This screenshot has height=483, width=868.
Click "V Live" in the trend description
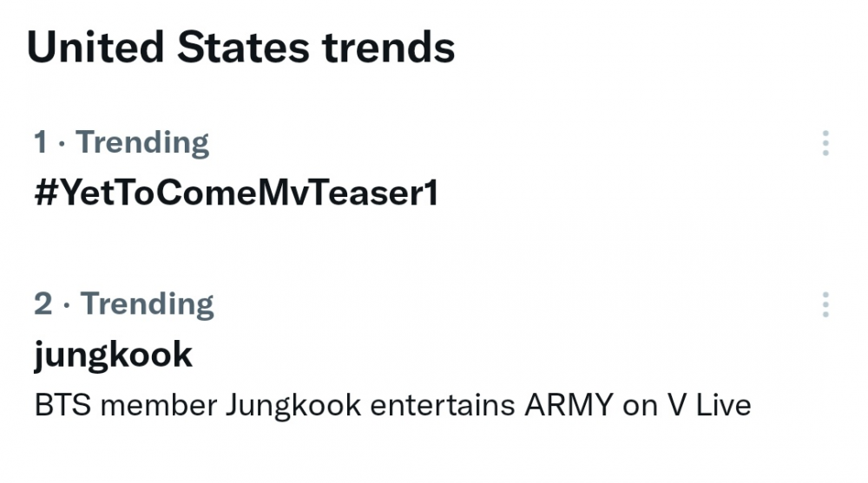point(710,405)
